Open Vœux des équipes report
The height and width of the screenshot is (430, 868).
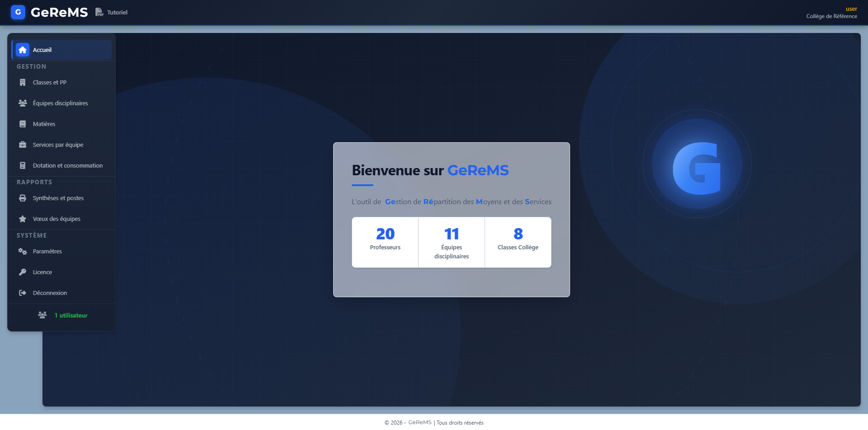61,219
